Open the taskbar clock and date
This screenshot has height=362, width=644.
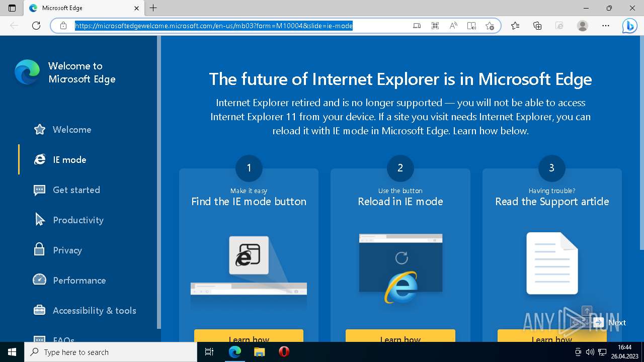tap(624, 352)
